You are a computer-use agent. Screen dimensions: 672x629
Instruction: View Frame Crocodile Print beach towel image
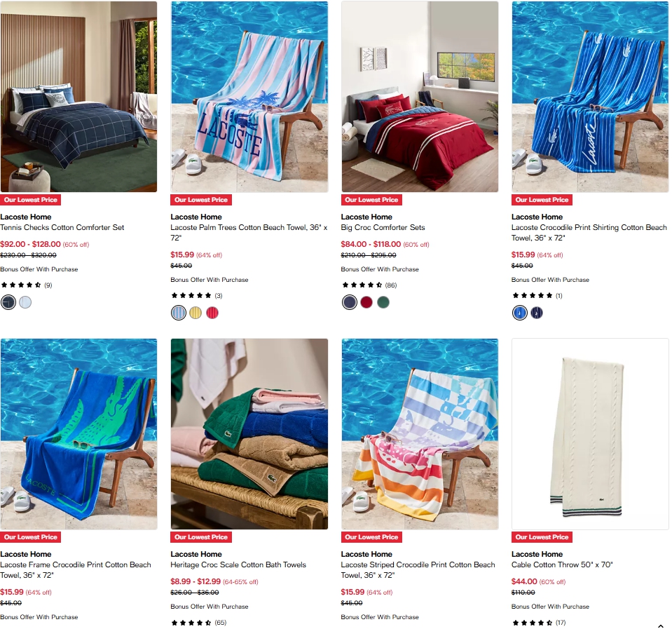click(x=79, y=434)
